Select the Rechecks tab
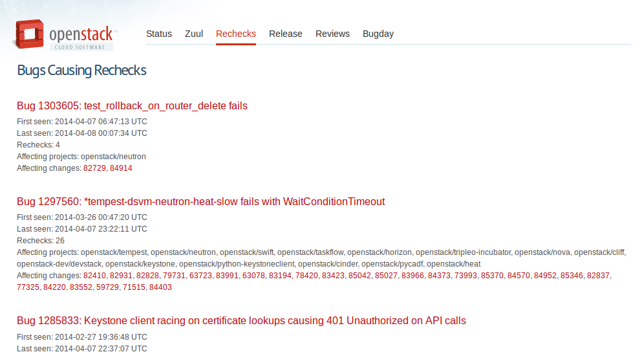Viewport: 644px width, 352px height. [236, 34]
